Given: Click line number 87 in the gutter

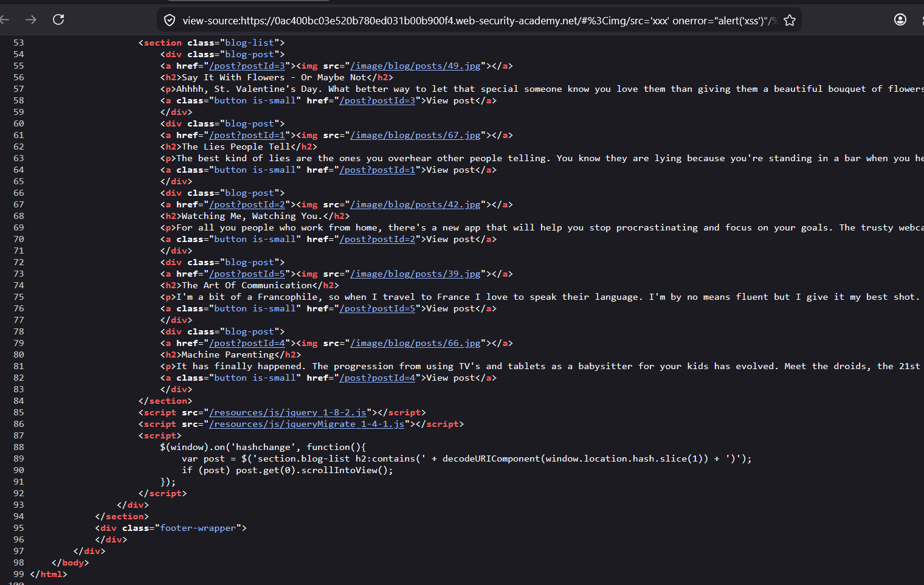Looking at the screenshot, I should pyautogui.click(x=19, y=435).
